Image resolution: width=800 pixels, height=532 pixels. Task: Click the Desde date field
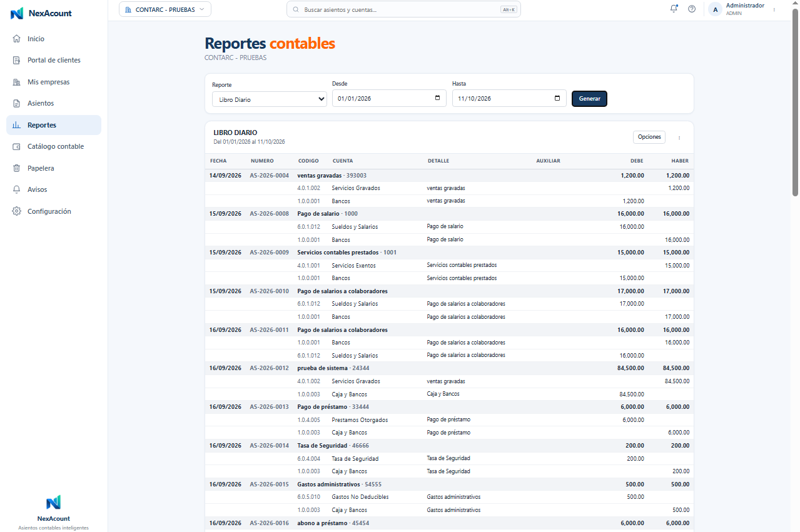click(389, 98)
